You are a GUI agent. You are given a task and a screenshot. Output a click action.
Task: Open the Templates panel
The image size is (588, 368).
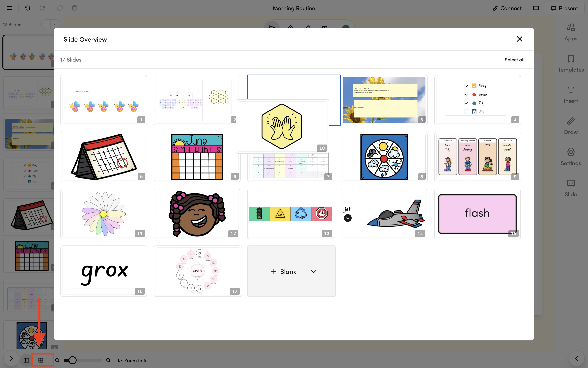571,63
